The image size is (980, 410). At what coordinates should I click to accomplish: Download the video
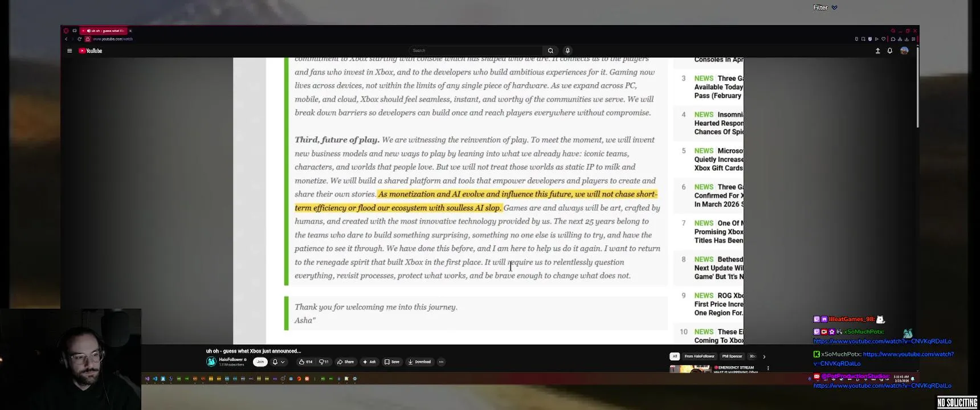[x=419, y=362]
